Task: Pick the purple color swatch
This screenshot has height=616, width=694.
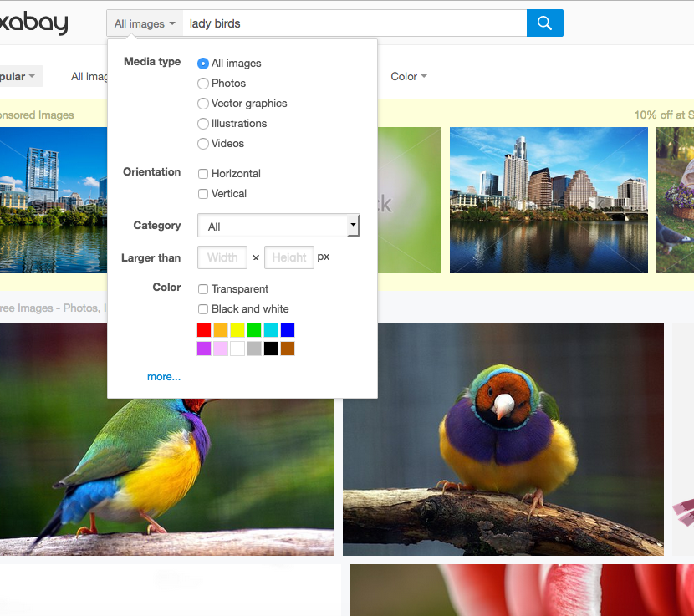Action: (204, 349)
